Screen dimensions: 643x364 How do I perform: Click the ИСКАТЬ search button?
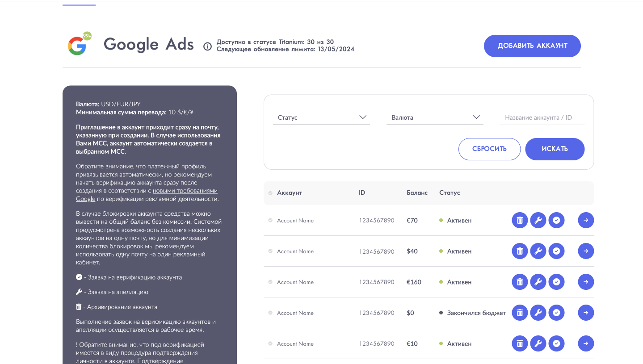[x=555, y=149]
